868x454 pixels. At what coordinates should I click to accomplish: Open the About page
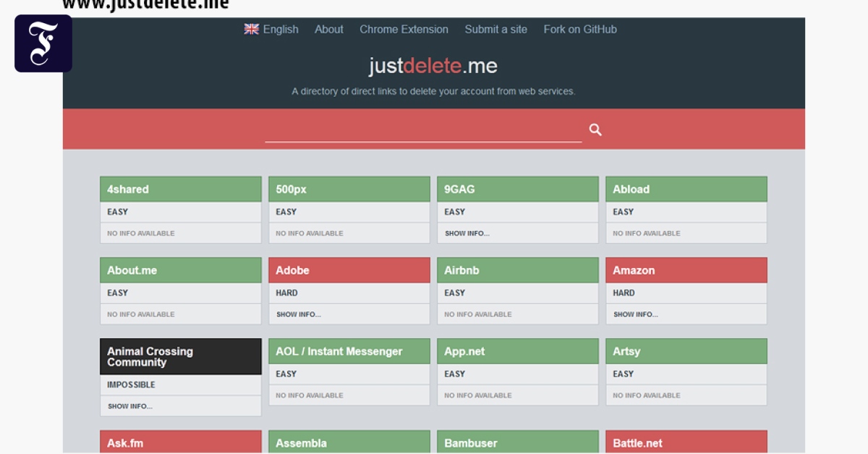point(328,30)
